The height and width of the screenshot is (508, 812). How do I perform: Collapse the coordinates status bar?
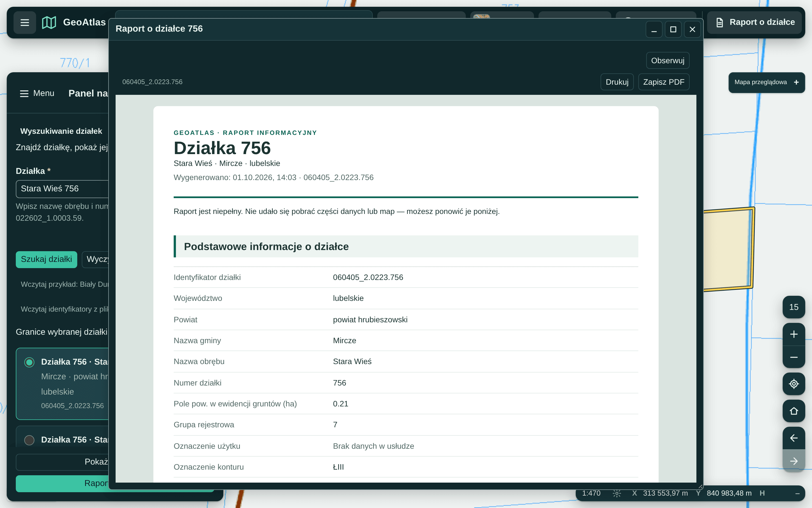click(x=797, y=494)
